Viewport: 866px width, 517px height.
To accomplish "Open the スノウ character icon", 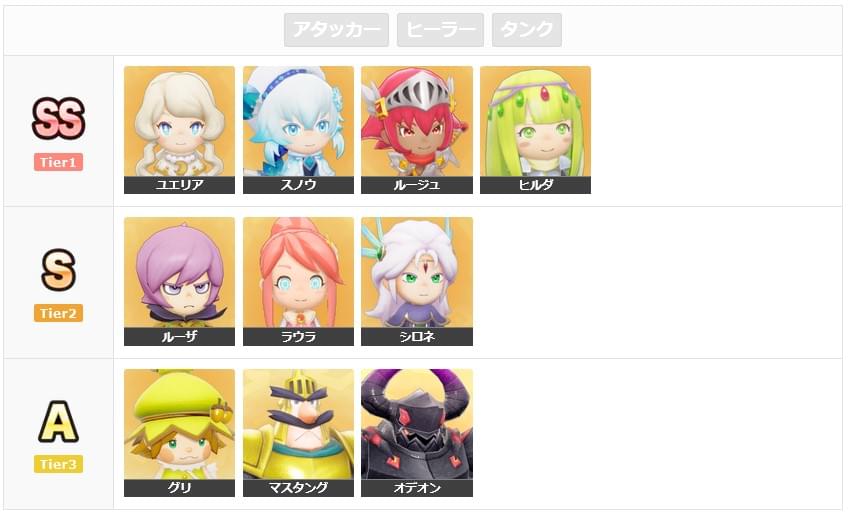I will (298, 130).
